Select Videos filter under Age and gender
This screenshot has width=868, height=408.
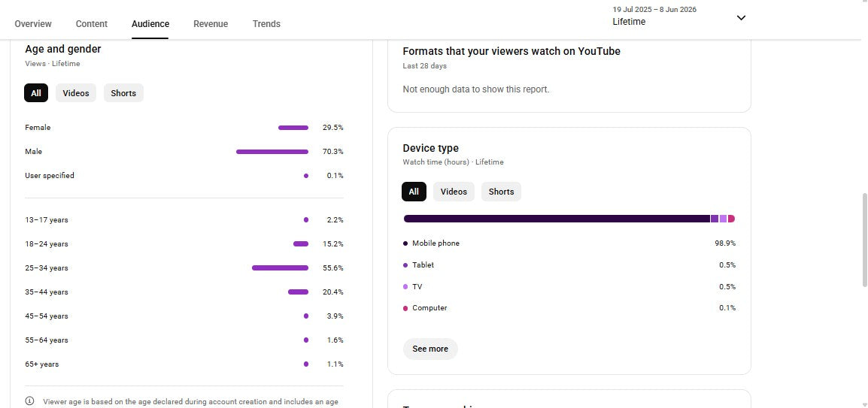tap(76, 93)
